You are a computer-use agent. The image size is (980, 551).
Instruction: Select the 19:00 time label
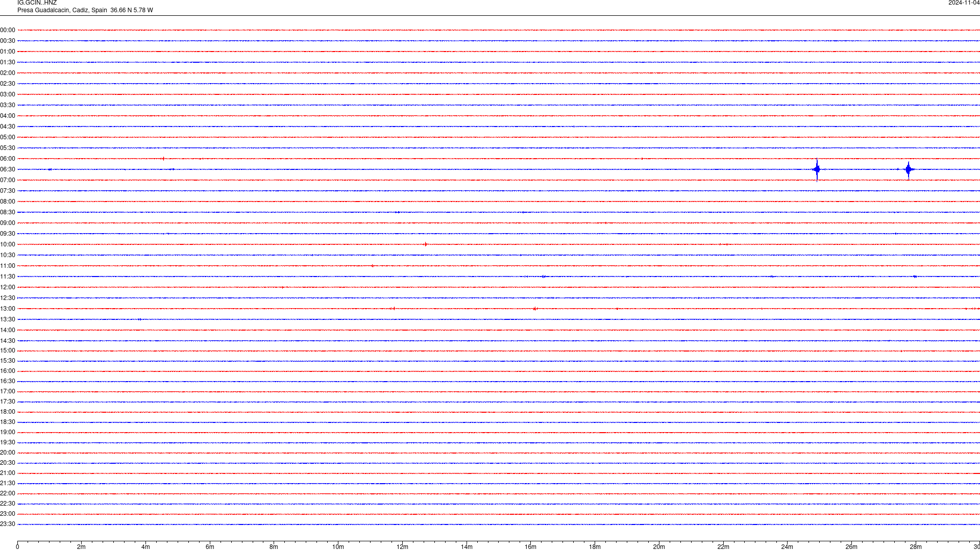click(8, 432)
